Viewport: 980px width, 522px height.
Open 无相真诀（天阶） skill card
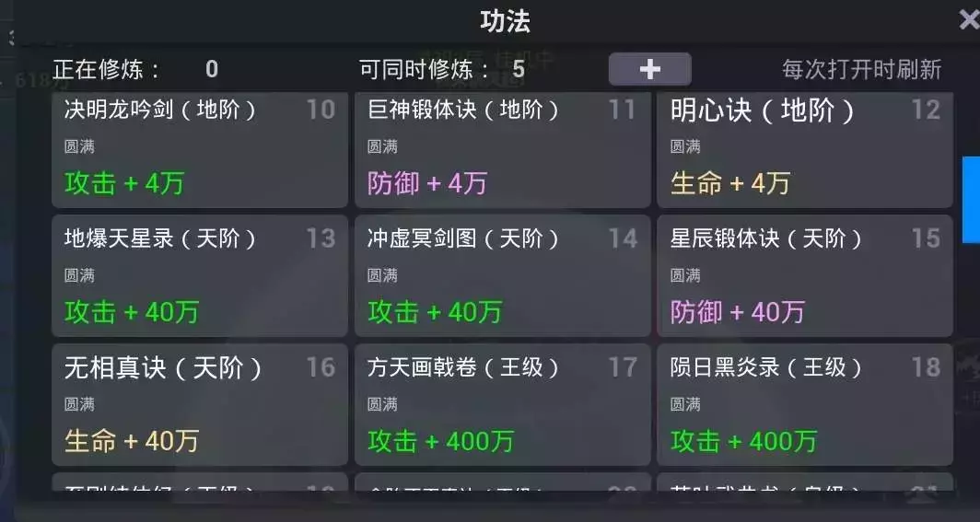pos(200,404)
